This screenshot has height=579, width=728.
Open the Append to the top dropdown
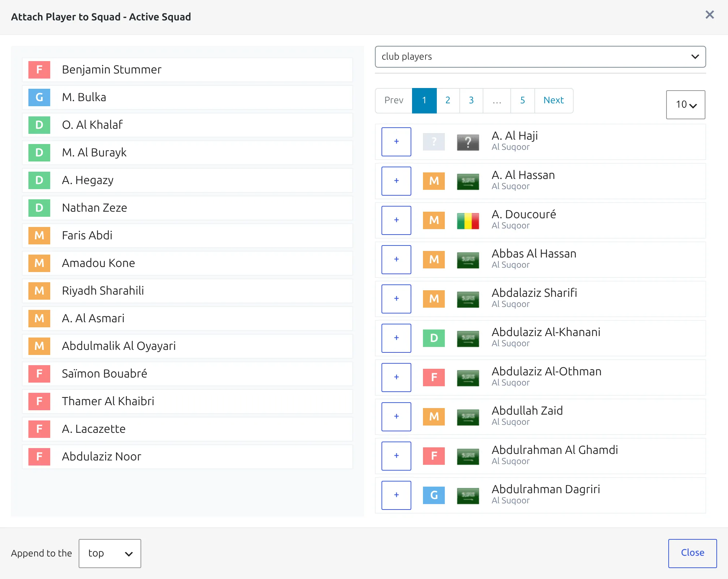point(110,554)
